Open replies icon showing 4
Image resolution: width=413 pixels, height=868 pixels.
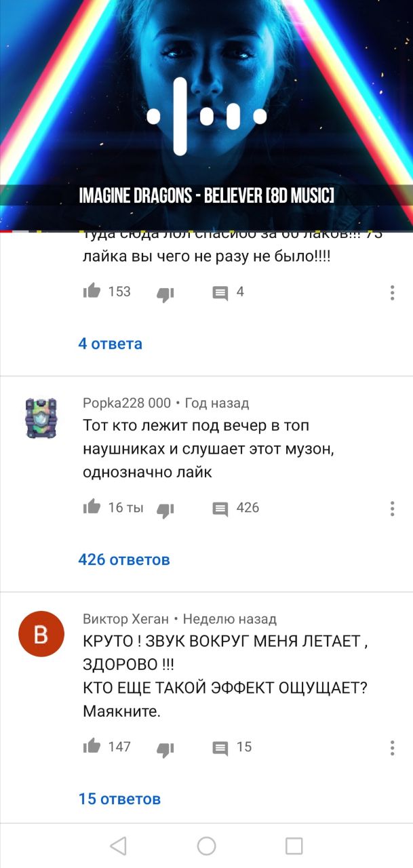(x=220, y=293)
